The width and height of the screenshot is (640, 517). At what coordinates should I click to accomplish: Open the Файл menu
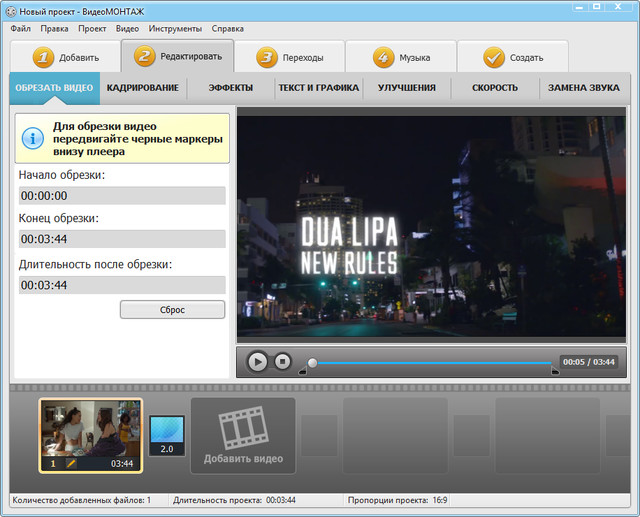tap(21, 28)
